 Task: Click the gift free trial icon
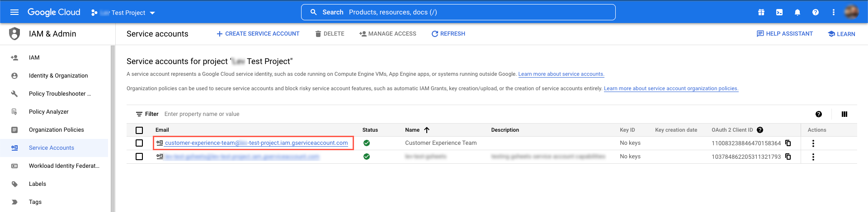click(761, 12)
